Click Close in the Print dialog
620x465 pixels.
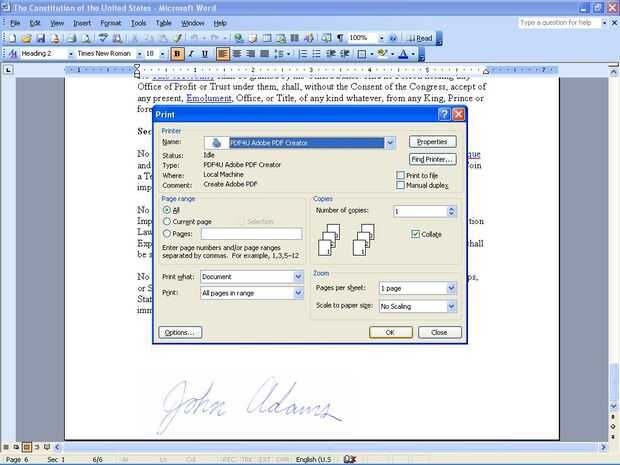click(x=439, y=332)
